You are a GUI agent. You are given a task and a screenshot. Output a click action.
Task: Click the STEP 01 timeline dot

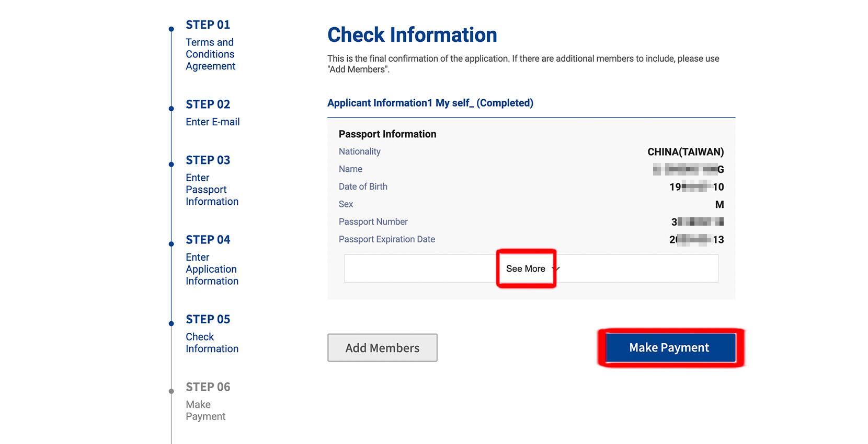(x=171, y=29)
